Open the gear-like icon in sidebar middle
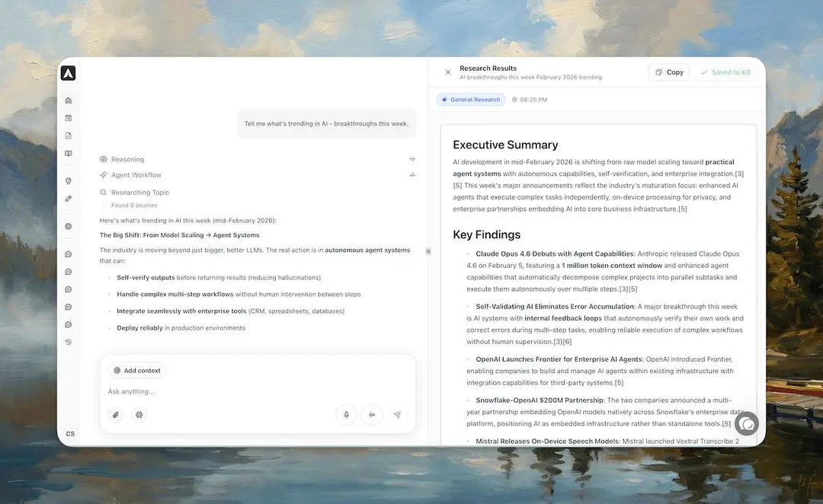Image resolution: width=823 pixels, height=504 pixels. point(69,227)
